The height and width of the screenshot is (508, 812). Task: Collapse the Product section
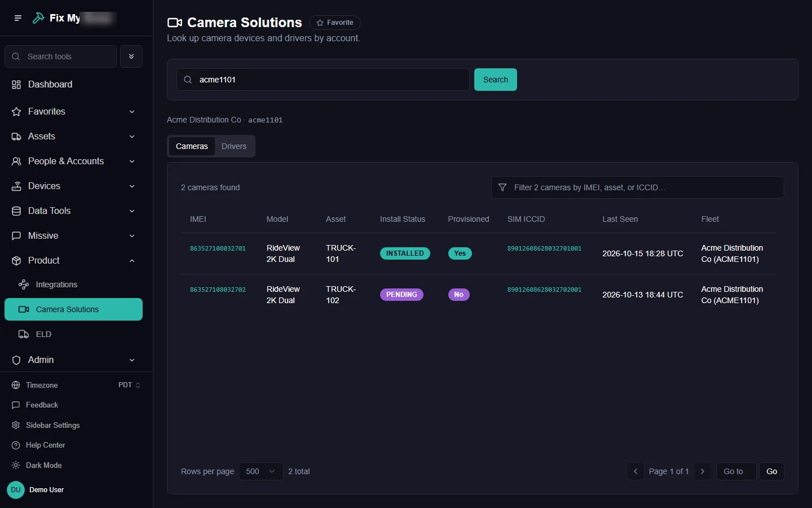(73, 260)
